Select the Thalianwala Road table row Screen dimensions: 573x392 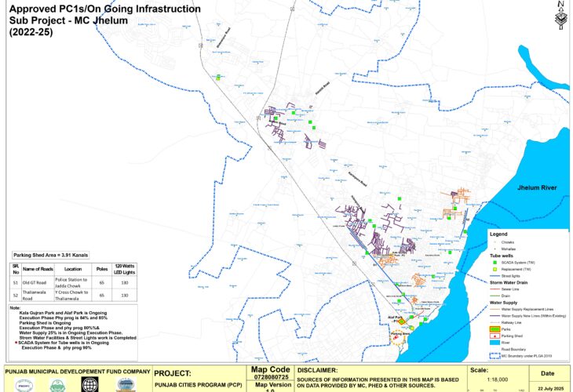coord(66,294)
